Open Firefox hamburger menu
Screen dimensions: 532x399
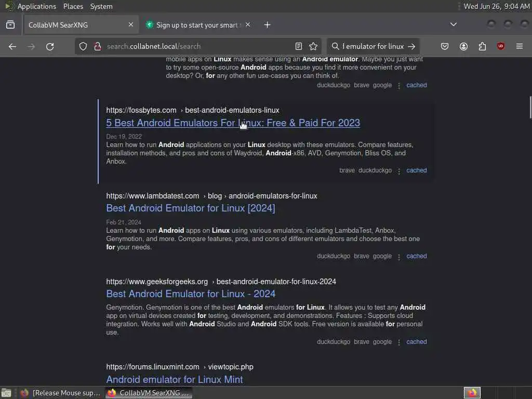point(520,46)
